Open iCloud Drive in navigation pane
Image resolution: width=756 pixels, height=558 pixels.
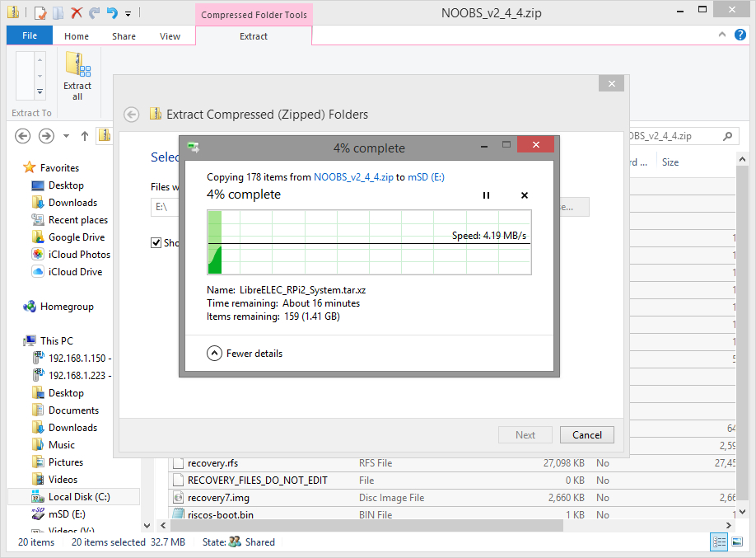tap(75, 272)
